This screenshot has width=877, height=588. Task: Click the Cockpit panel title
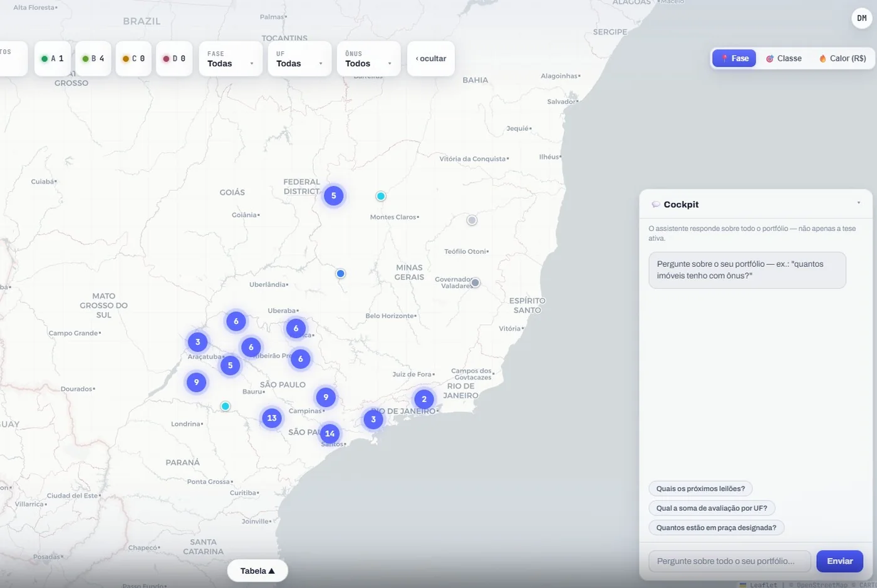pyautogui.click(x=681, y=205)
